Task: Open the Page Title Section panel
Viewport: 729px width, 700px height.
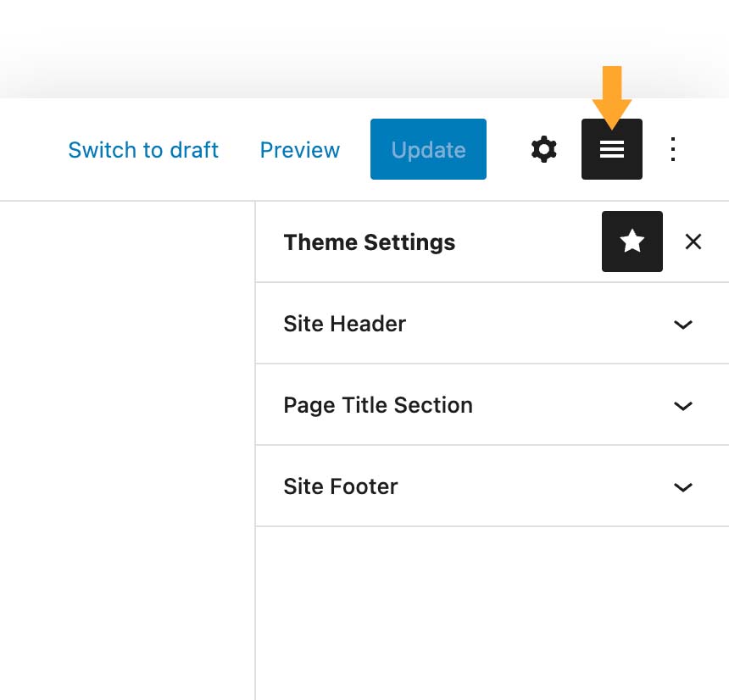Action: coord(492,405)
